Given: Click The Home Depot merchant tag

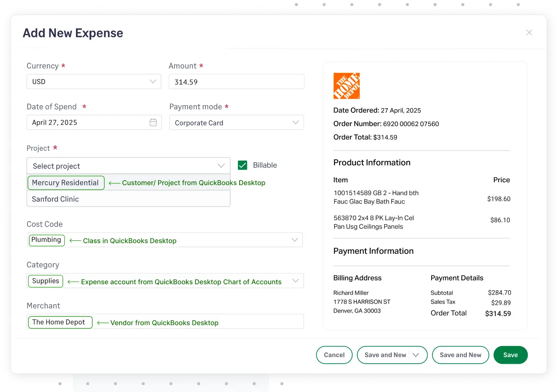Looking at the screenshot, I should [60, 322].
